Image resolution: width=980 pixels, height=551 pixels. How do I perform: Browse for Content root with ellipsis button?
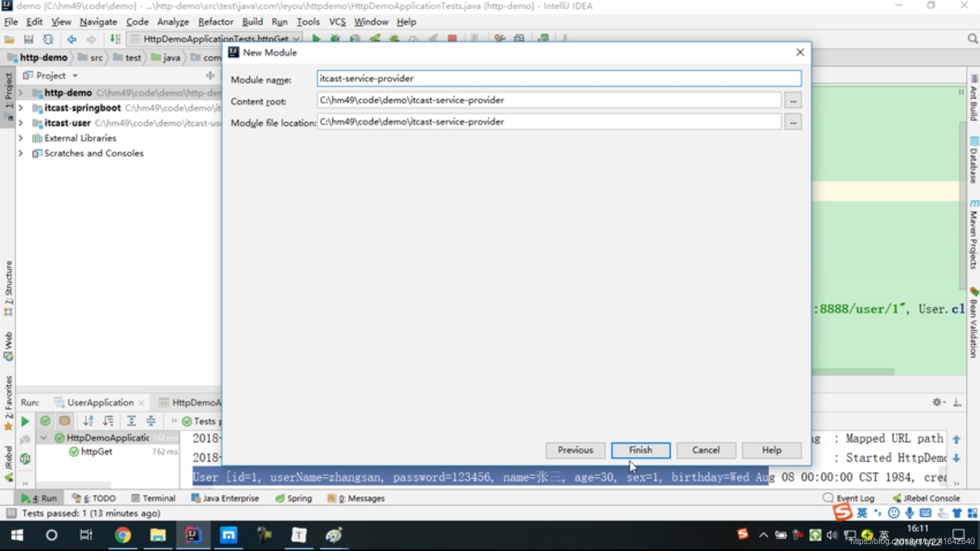tap(793, 101)
